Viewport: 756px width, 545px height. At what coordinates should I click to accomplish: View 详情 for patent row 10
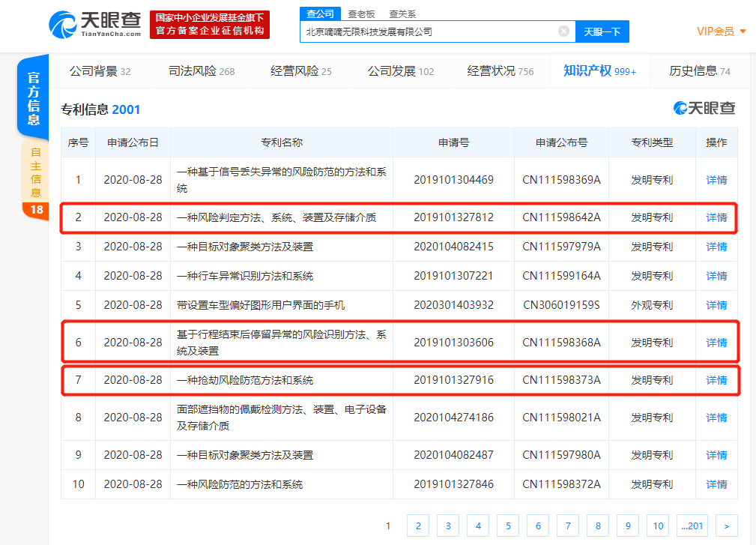click(716, 484)
